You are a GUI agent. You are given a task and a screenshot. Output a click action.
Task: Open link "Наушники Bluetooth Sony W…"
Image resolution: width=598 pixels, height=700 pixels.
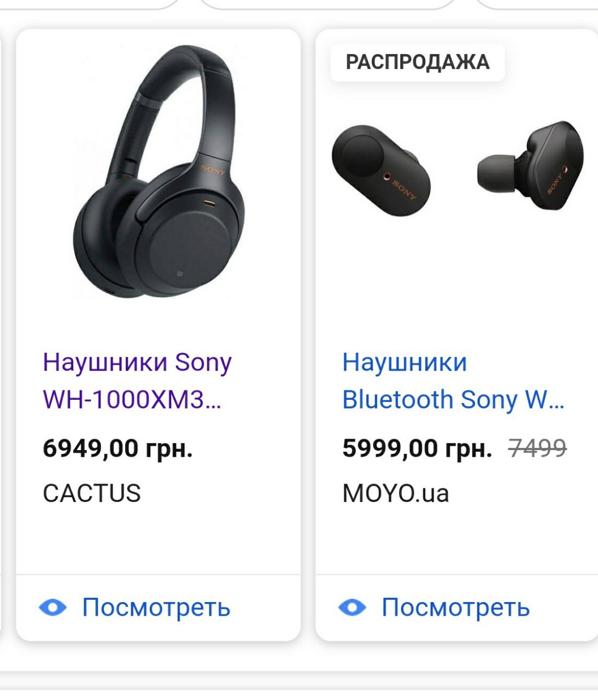point(453,381)
